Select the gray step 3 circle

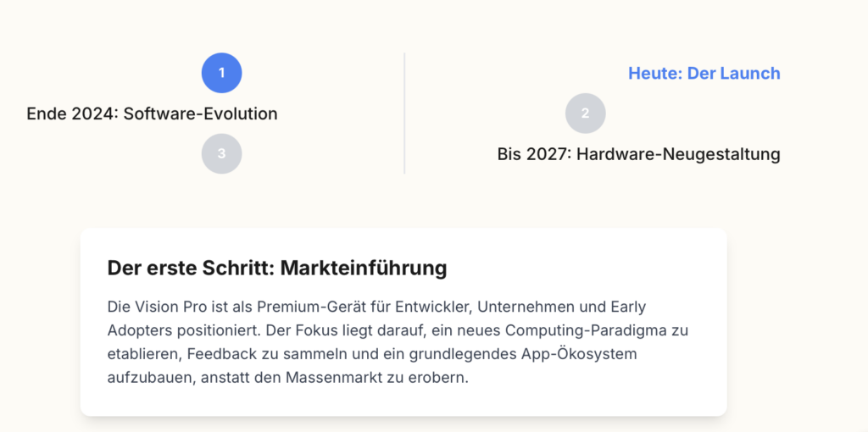[221, 153]
